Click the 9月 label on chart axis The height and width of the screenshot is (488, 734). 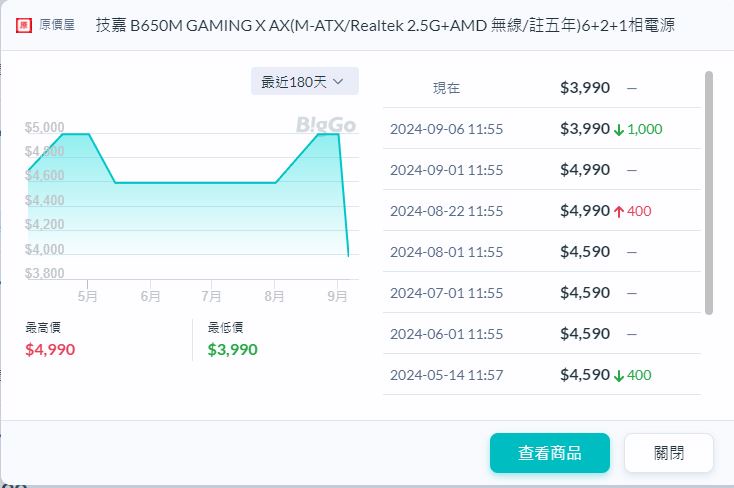(338, 296)
